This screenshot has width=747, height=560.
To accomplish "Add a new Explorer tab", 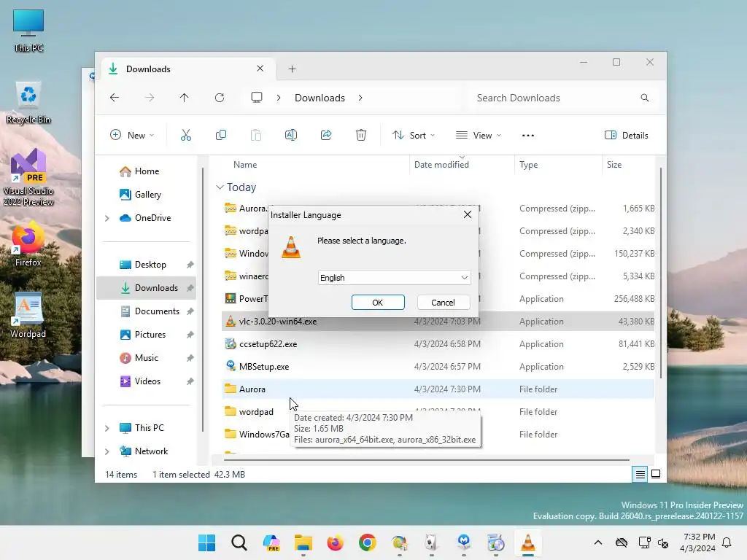I will [292, 69].
